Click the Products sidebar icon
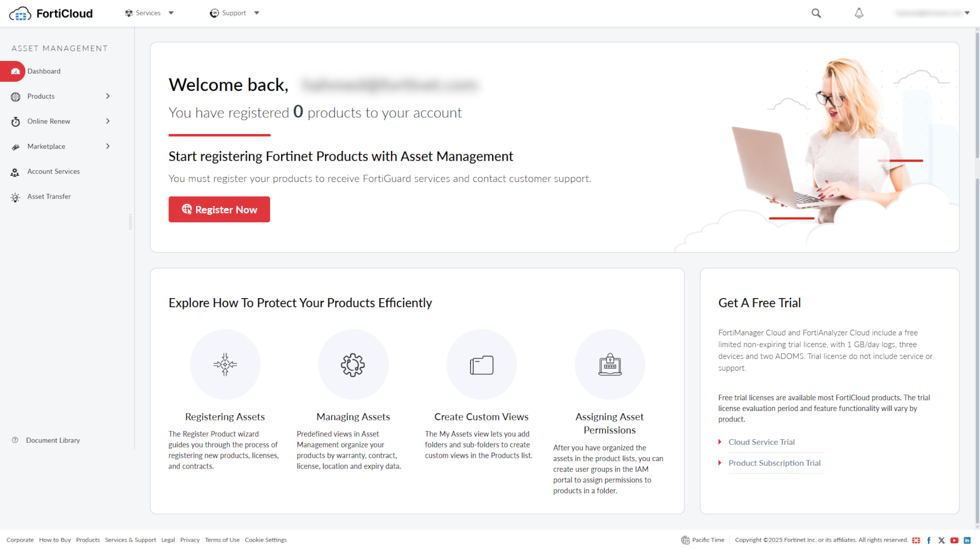 pyautogui.click(x=15, y=96)
